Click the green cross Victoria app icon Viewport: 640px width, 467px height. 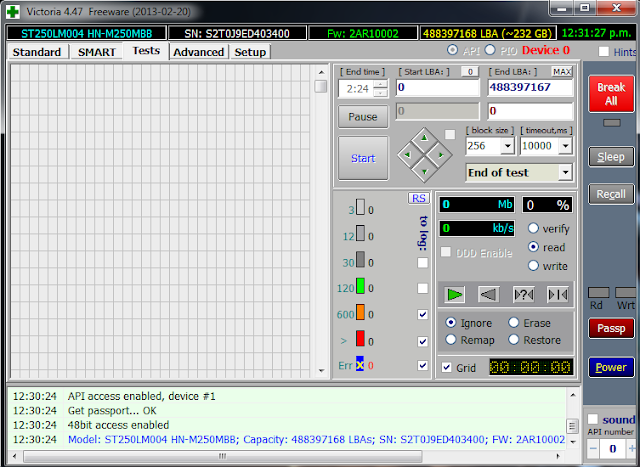[x=13, y=11]
